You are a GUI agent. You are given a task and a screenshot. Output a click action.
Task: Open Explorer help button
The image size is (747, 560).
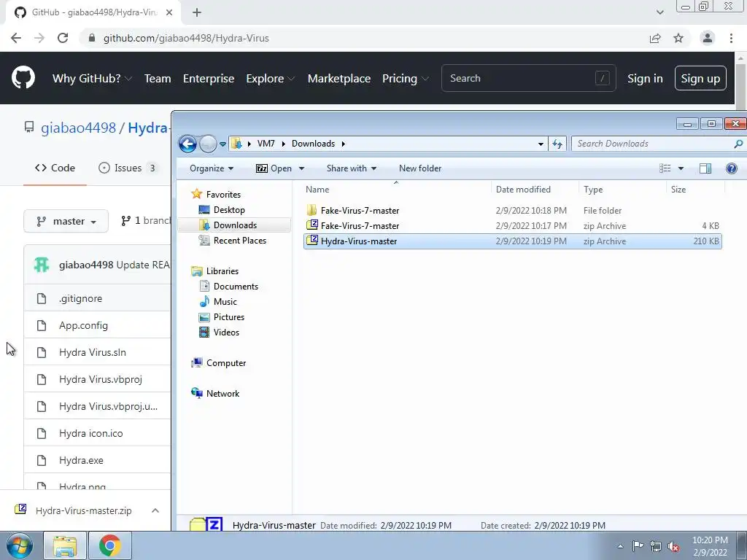732,168
